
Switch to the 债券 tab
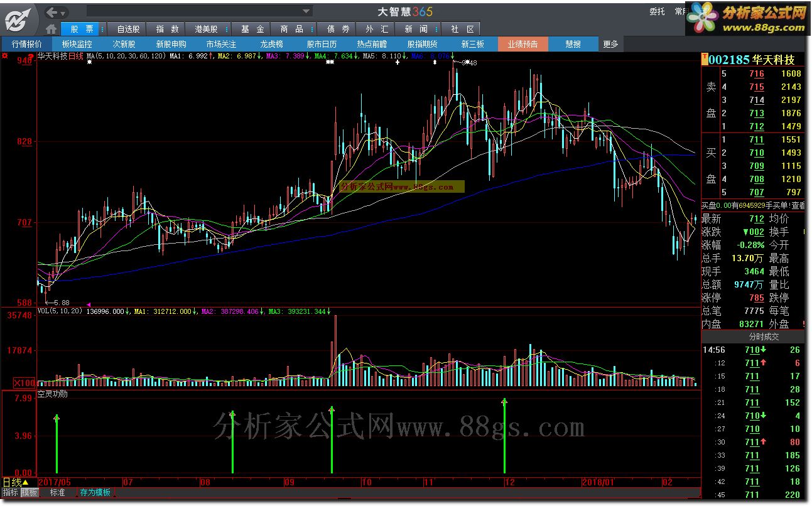(x=337, y=29)
